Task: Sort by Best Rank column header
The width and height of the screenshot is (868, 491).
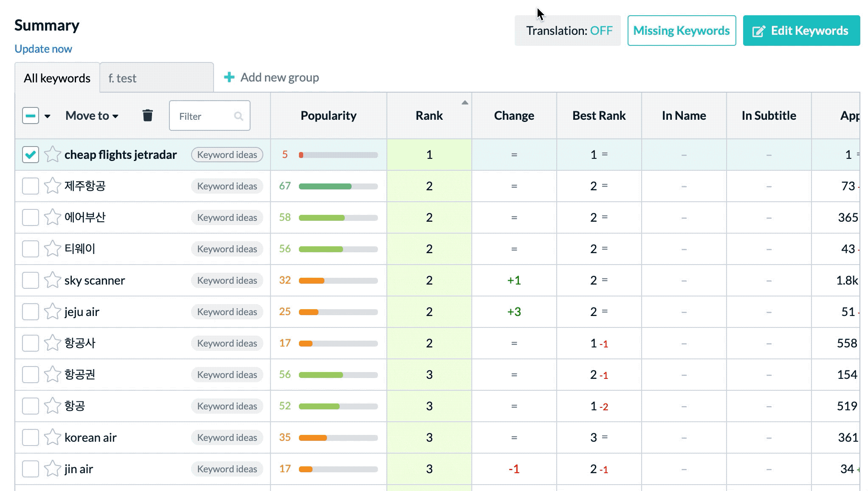Action: point(599,116)
